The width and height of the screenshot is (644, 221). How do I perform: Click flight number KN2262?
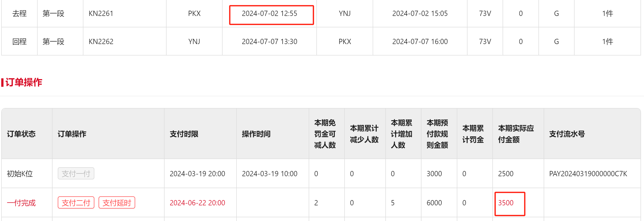tap(101, 42)
